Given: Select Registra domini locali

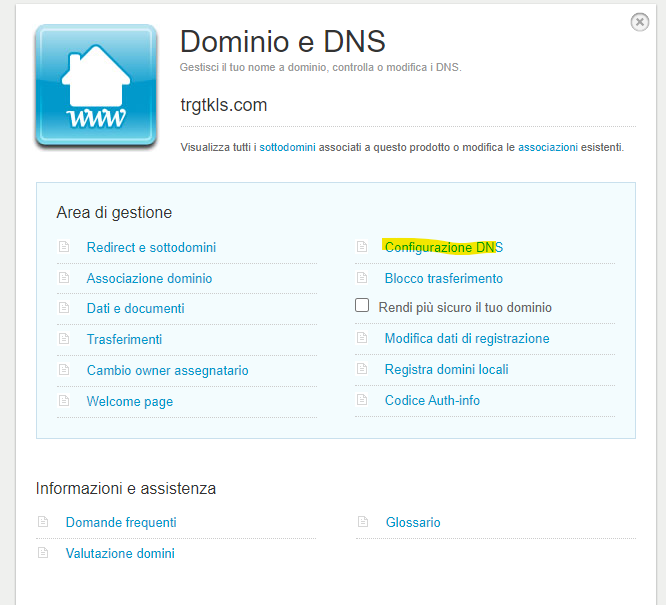Looking at the screenshot, I should pos(446,370).
